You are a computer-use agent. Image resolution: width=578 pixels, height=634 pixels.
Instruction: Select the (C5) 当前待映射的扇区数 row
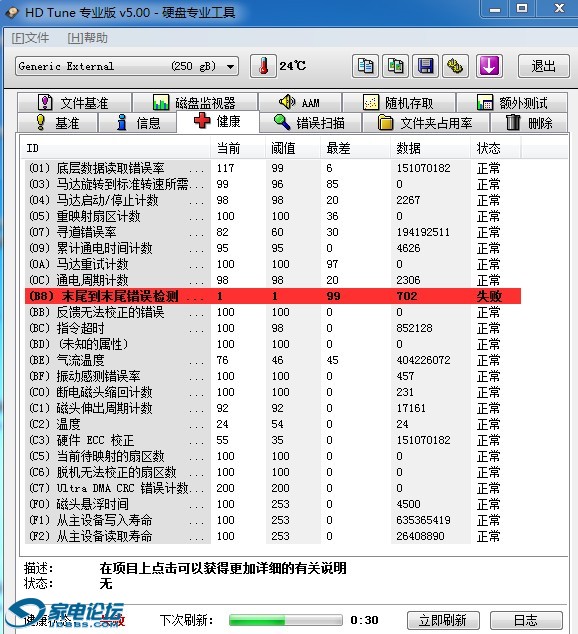(273, 456)
